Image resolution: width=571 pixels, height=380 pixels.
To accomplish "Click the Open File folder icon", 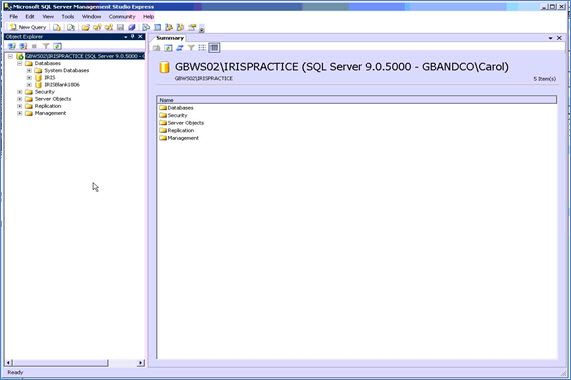I will [x=86, y=27].
